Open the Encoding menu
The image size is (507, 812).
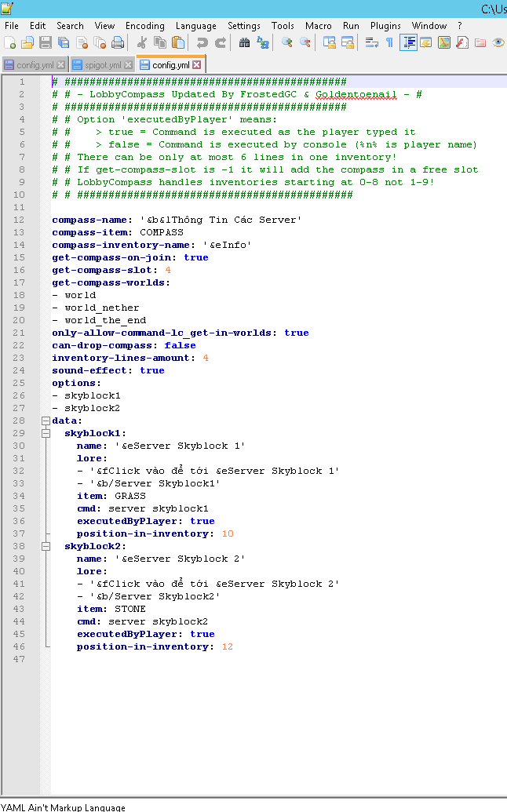(145, 26)
